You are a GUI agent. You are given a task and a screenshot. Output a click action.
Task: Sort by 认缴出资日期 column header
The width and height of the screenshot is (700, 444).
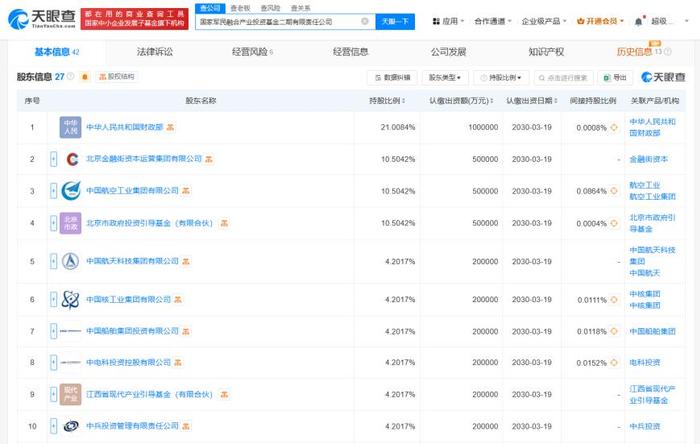point(532,101)
